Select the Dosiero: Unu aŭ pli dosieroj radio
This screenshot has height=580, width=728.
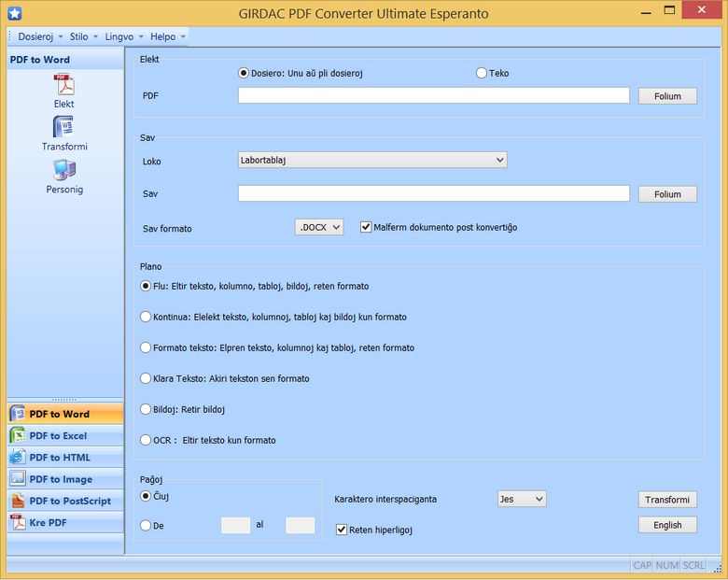244,73
